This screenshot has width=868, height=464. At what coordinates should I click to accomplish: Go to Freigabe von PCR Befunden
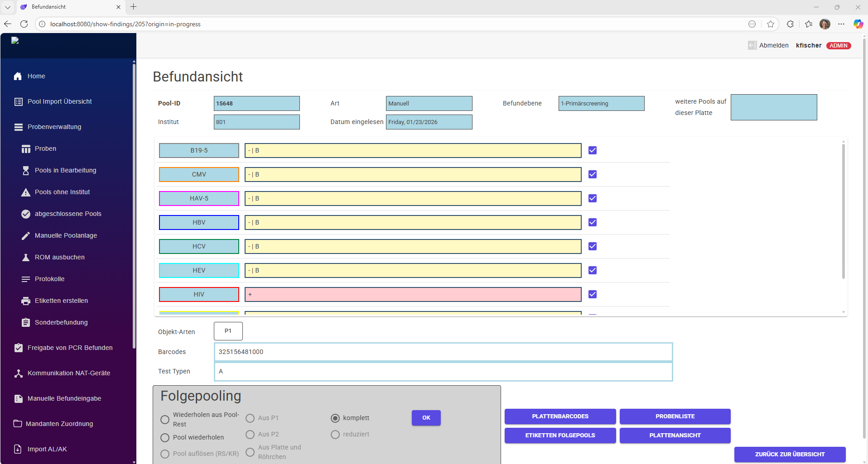tap(70, 348)
